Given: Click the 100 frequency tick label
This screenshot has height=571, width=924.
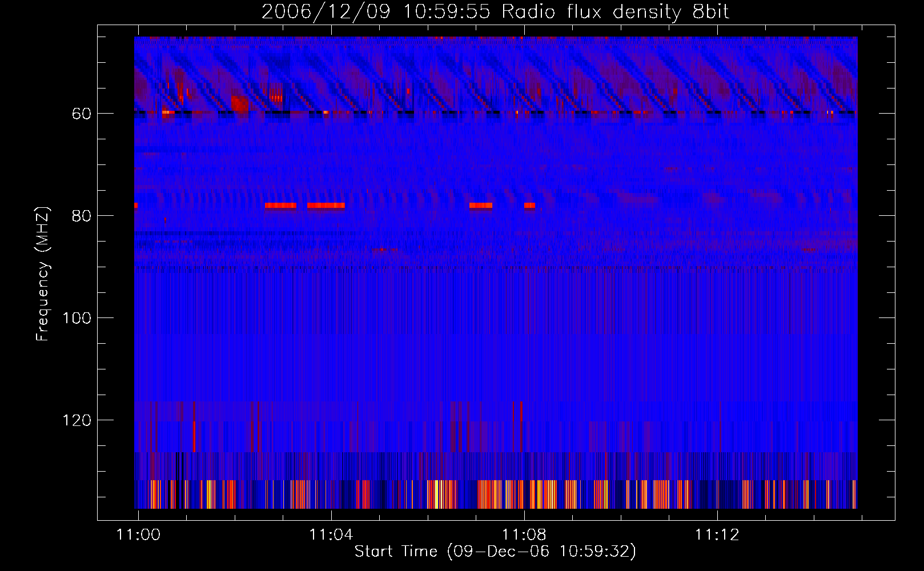Looking at the screenshot, I should point(77,318).
